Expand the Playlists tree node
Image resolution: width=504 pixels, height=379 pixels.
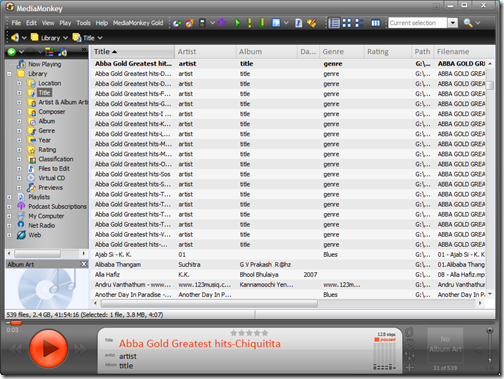click(9, 197)
